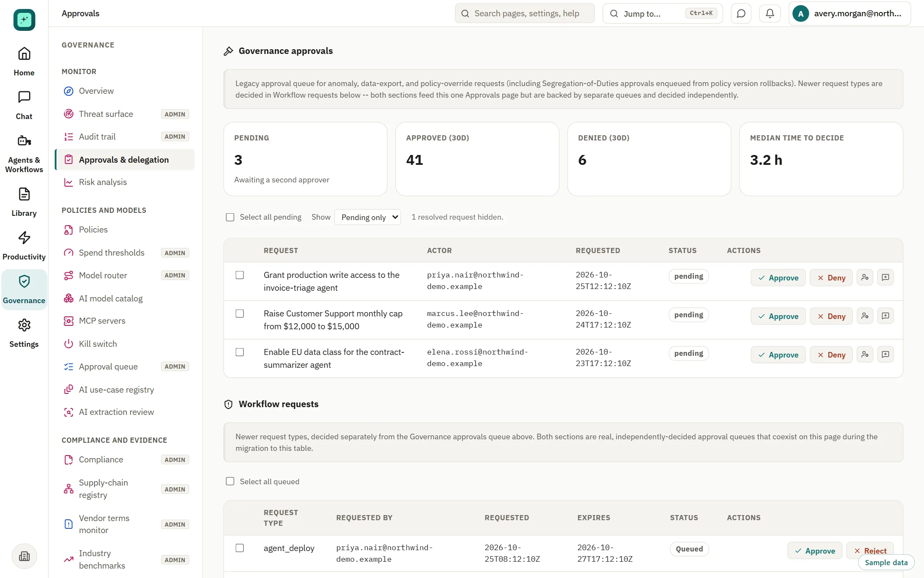Screen dimensions: 924x578
Task: Approve the EU data class request
Action: (x=778, y=355)
